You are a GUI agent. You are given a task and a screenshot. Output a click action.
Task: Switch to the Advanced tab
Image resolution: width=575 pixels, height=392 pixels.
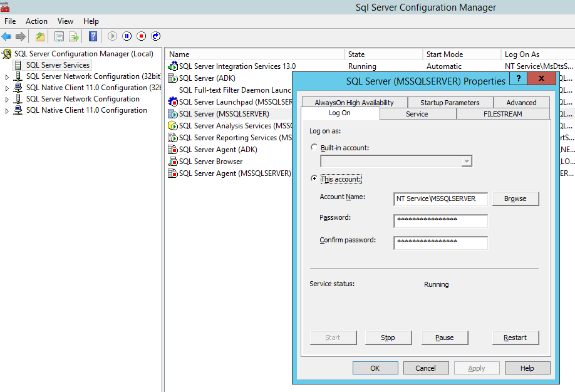pos(522,103)
